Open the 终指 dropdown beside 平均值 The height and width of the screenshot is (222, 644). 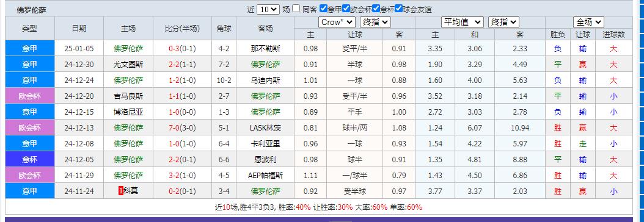coord(503,22)
